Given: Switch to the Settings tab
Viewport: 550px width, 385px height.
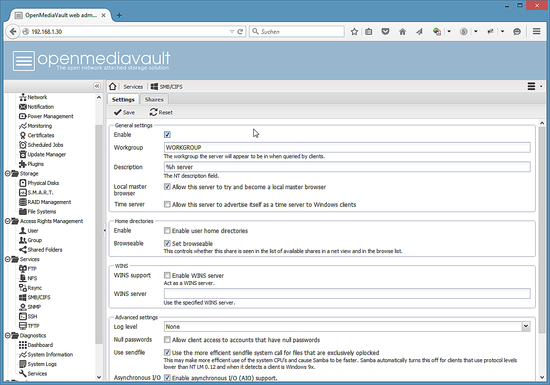Looking at the screenshot, I should pos(123,100).
